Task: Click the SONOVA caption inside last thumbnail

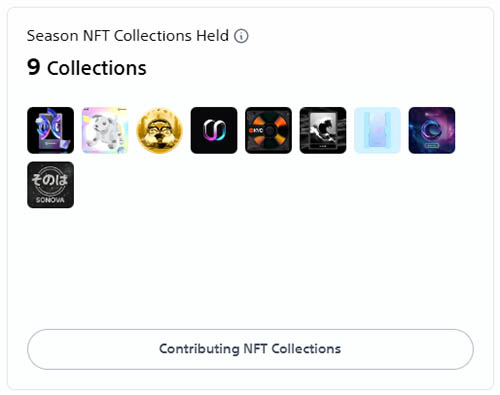Action: click(x=50, y=200)
